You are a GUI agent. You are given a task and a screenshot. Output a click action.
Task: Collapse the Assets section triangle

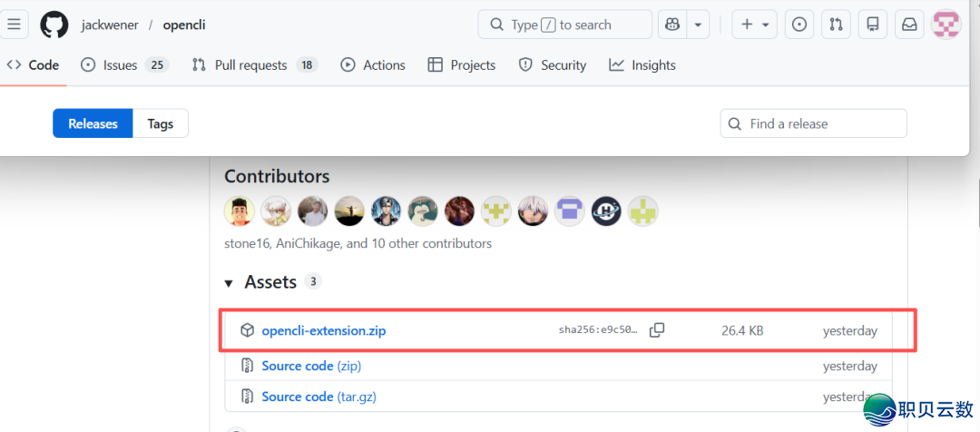tap(228, 283)
